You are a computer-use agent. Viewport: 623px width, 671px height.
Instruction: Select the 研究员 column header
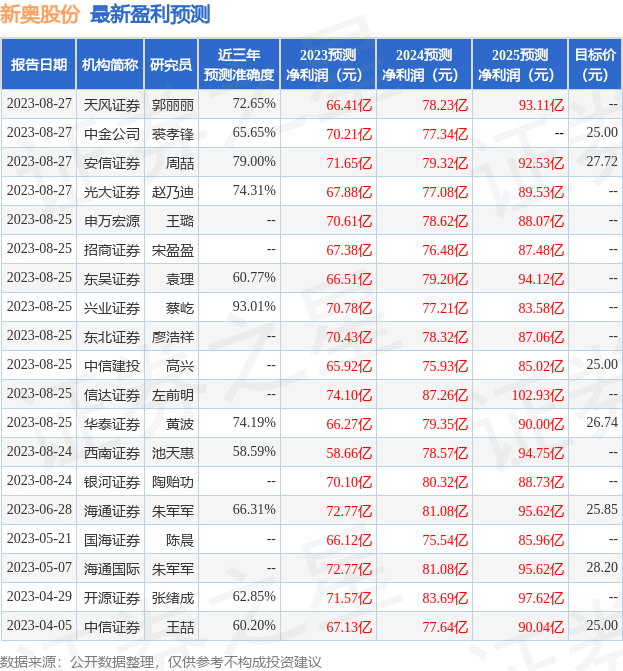pos(171,65)
